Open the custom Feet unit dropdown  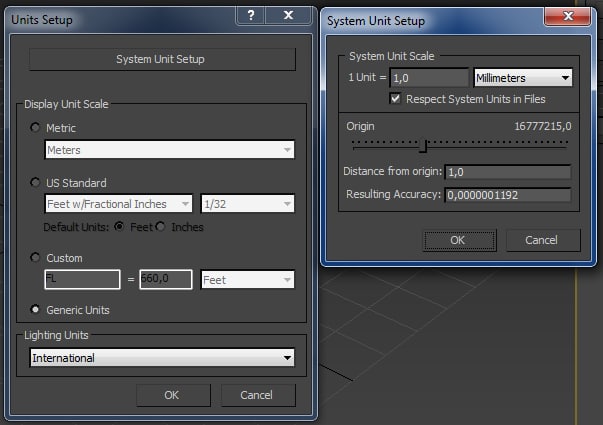(248, 280)
